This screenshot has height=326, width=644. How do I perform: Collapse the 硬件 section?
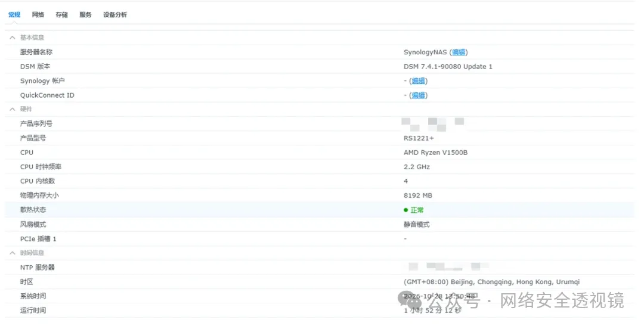pyautogui.click(x=13, y=109)
